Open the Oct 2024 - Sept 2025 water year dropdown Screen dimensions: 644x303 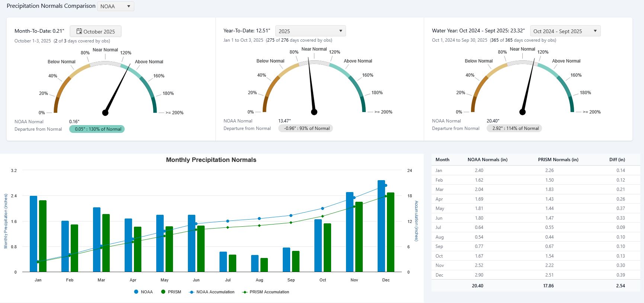tap(565, 31)
